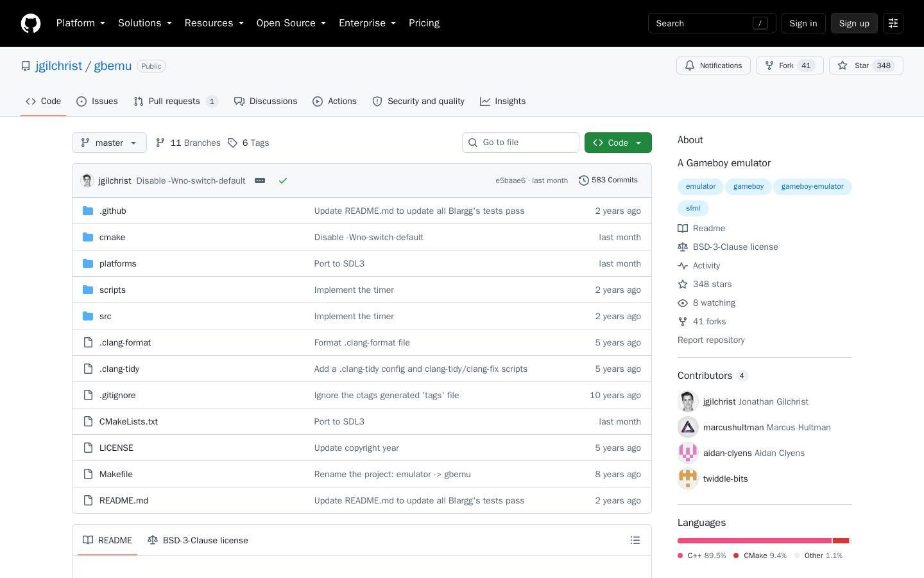The width and height of the screenshot is (924, 578).
Task: Open global navigation settings icon in header
Action: click(x=893, y=23)
